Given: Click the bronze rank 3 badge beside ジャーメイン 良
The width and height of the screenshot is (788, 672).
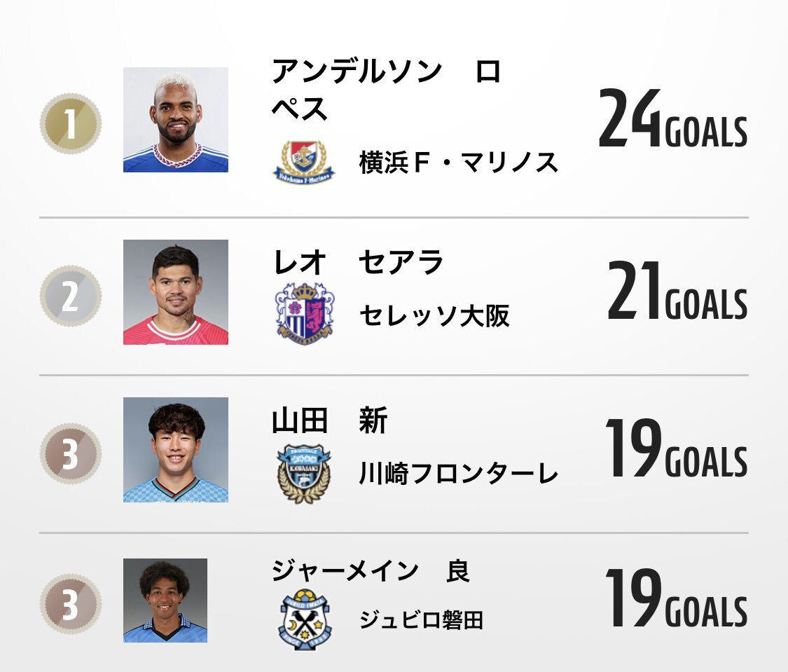Looking at the screenshot, I should [x=71, y=603].
